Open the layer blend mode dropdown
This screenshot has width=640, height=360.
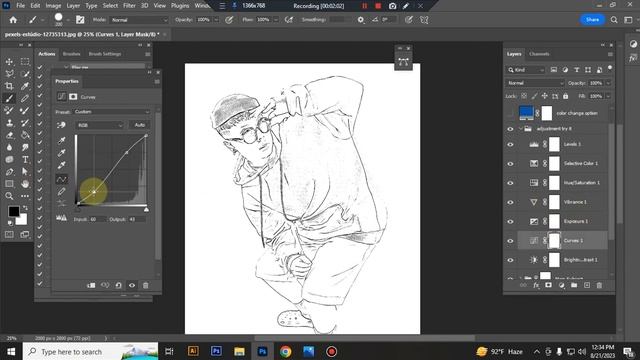tap(535, 83)
